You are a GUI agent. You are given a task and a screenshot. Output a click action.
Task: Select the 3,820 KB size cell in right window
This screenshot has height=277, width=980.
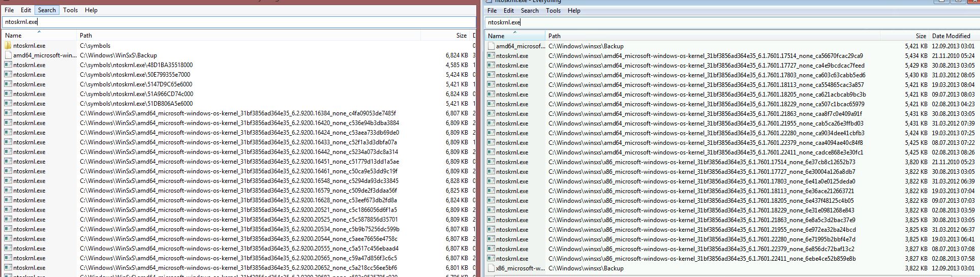click(x=916, y=162)
